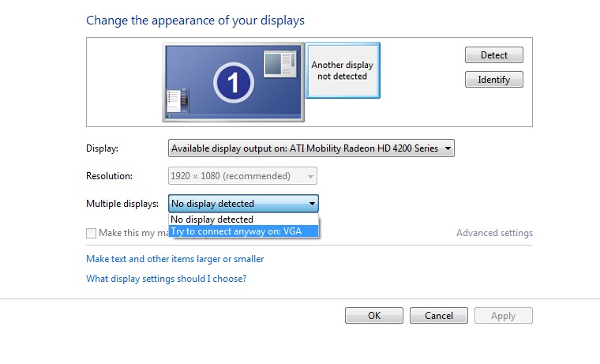Click the Apply button
The height and width of the screenshot is (364, 600).
(503, 315)
